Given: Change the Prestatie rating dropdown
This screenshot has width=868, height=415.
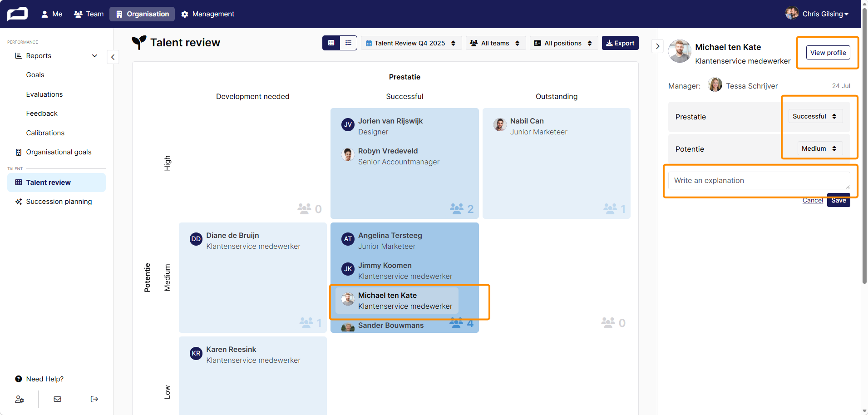Looking at the screenshot, I should [815, 116].
